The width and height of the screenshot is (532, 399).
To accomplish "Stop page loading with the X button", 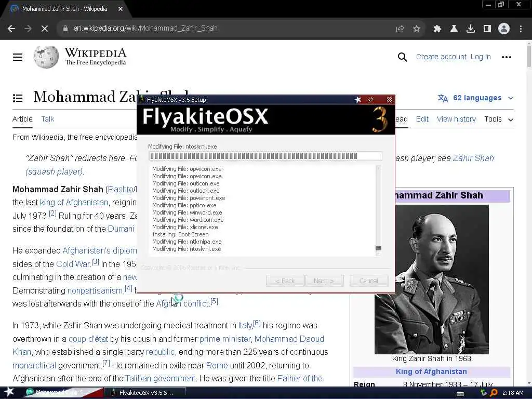I will point(45,29).
